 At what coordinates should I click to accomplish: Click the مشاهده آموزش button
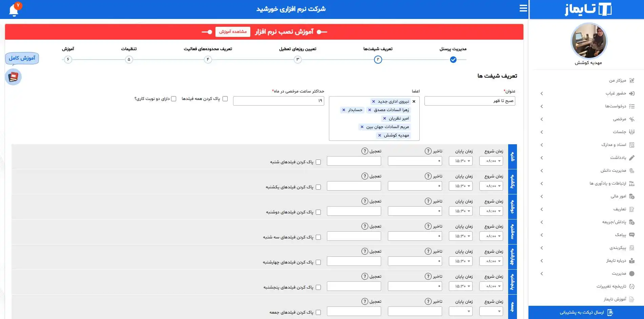[x=233, y=32]
